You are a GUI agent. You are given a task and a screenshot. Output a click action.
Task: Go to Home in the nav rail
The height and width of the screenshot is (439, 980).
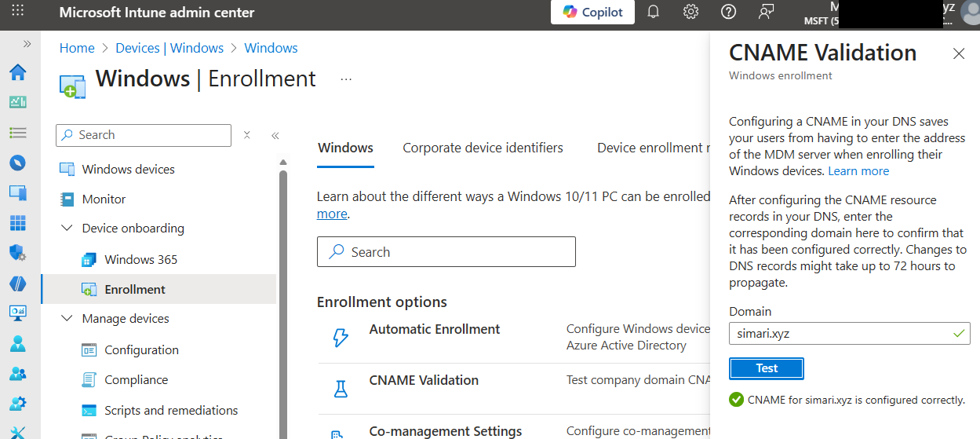[x=17, y=72]
